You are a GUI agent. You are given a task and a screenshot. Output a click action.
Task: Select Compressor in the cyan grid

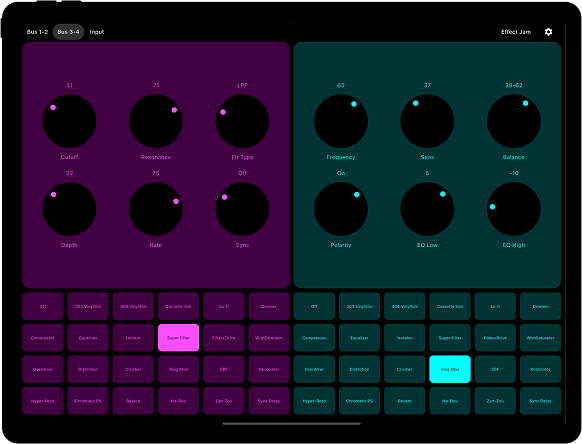pos(314,338)
